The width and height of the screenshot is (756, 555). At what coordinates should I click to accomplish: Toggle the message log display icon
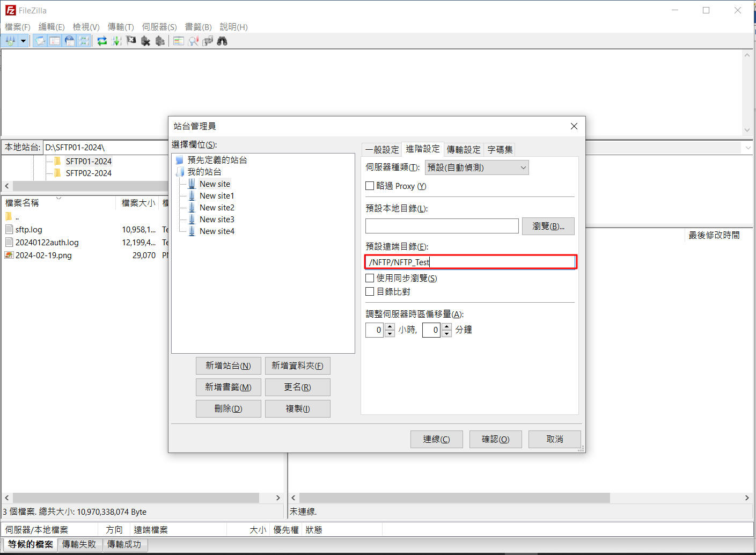coord(40,41)
